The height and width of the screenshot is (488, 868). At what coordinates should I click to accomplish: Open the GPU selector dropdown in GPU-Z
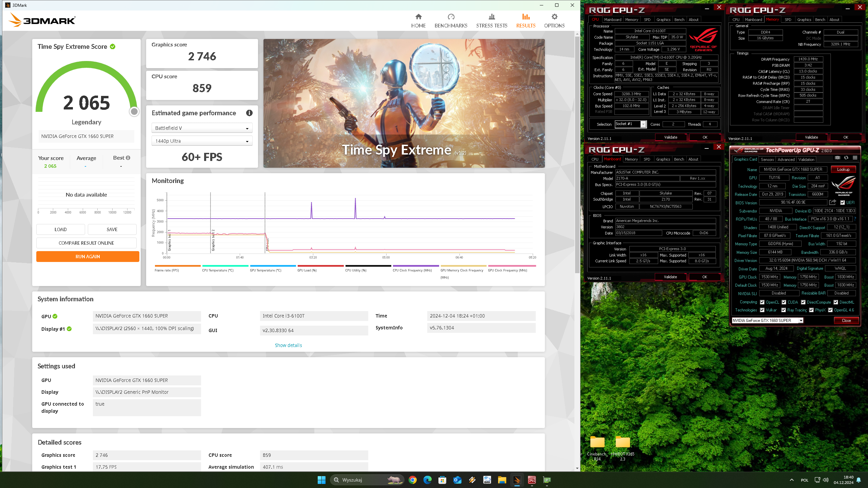(x=767, y=320)
